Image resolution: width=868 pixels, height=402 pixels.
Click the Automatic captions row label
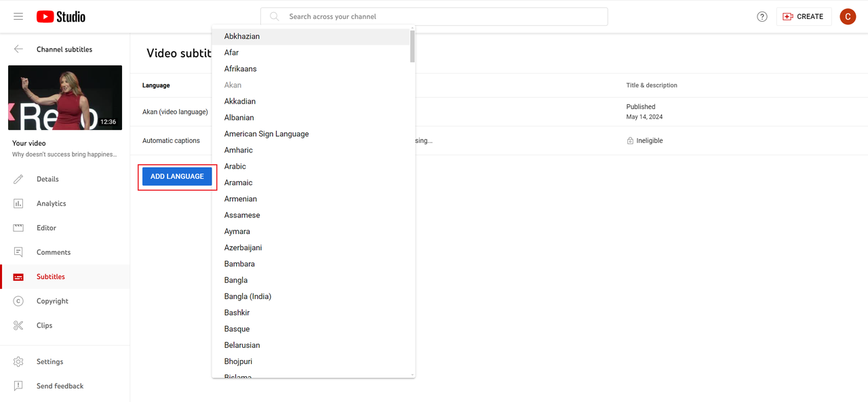pos(171,140)
